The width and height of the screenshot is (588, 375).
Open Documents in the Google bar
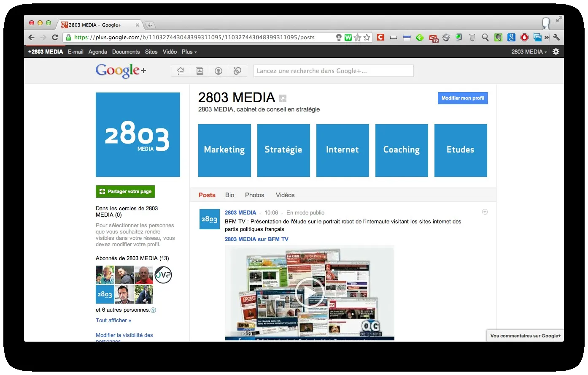(x=126, y=52)
